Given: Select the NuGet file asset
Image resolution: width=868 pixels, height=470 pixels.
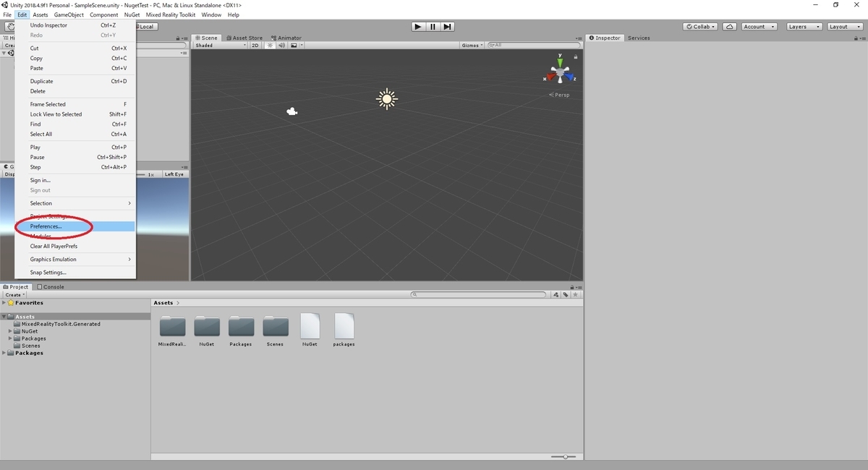Looking at the screenshot, I should point(310,326).
